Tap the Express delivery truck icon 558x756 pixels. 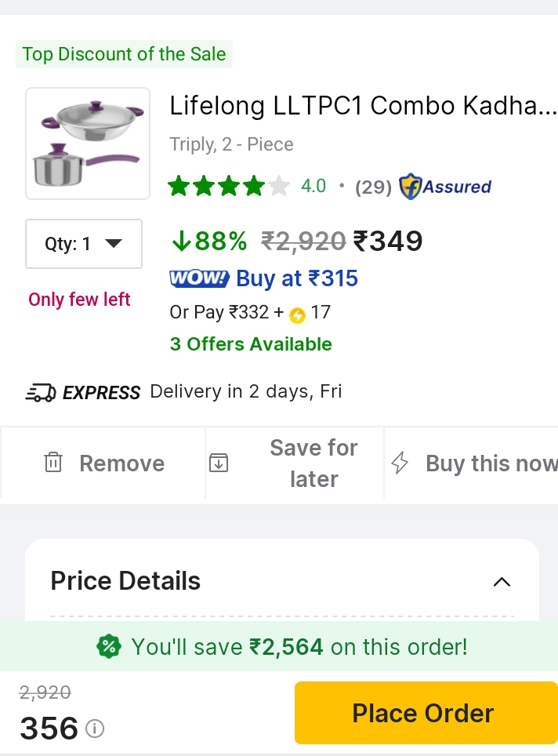[x=40, y=392]
